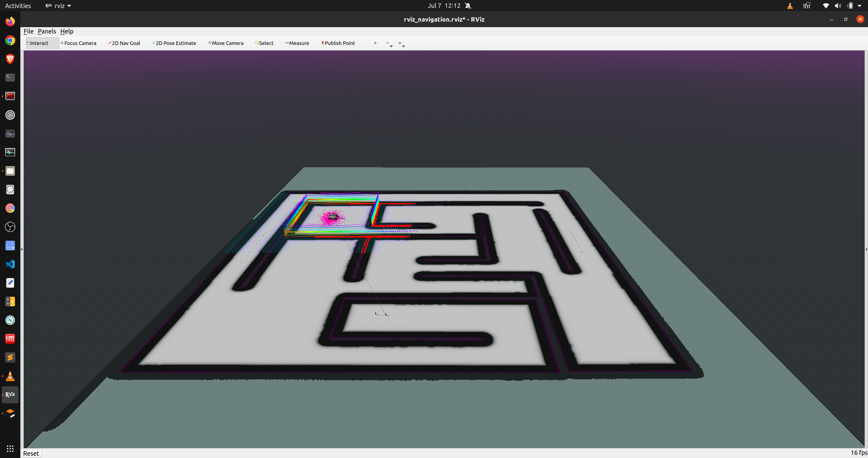Select the Publish Point tool

[338, 43]
